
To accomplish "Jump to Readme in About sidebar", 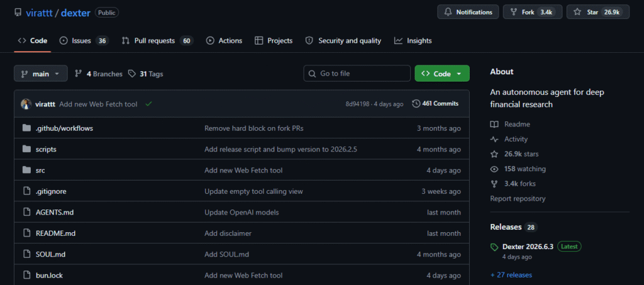I will (510, 124).
